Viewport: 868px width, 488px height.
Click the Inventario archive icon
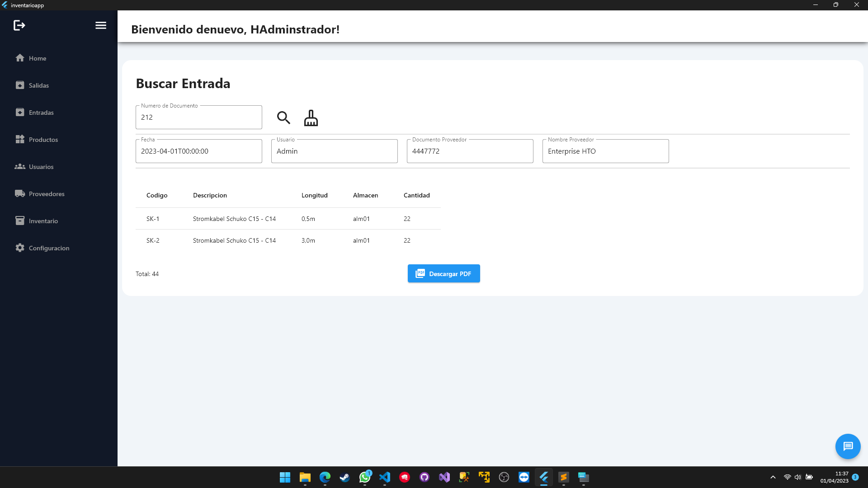pos(20,221)
